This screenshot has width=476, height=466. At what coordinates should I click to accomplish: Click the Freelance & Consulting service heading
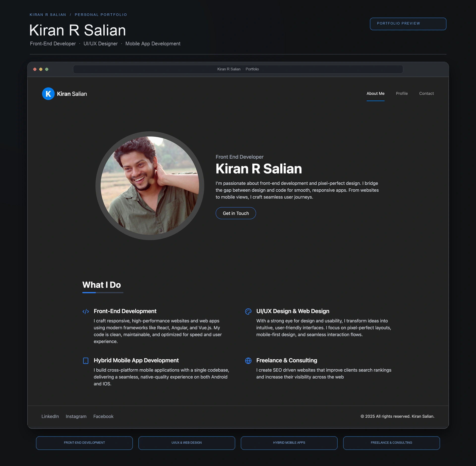coord(287,360)
